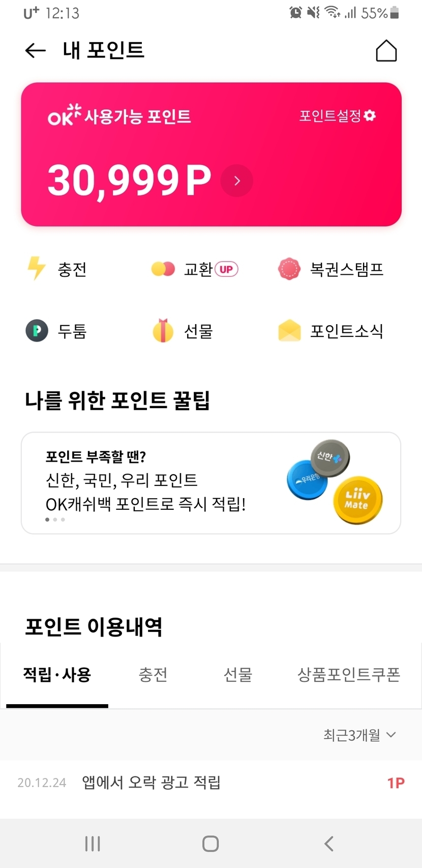This screenshot has height=868, width=422.
Task: Open the 상품포인트쿠폰 tab
Action: tap(349, 675)
